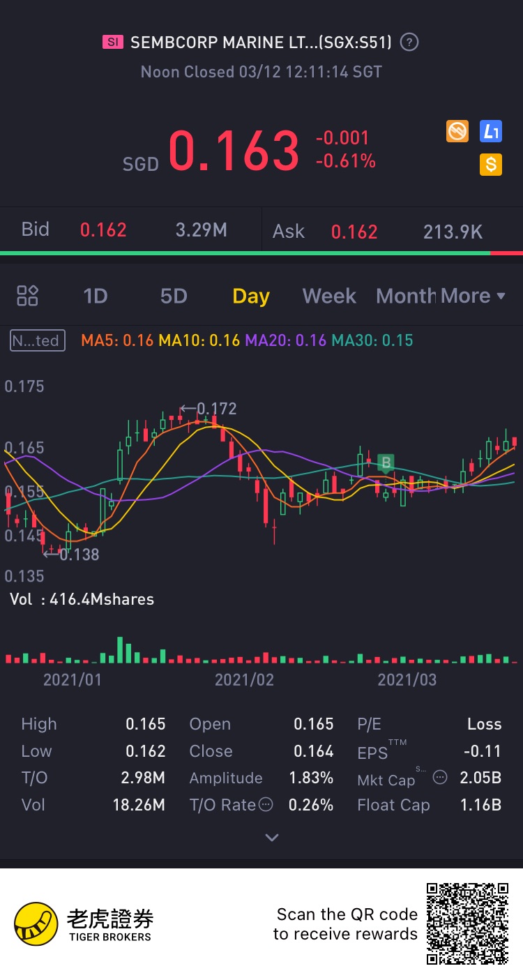Expand more stock details chevron
Image resolution: width=523 pixels, height=980 pixels.
point(272,837)
